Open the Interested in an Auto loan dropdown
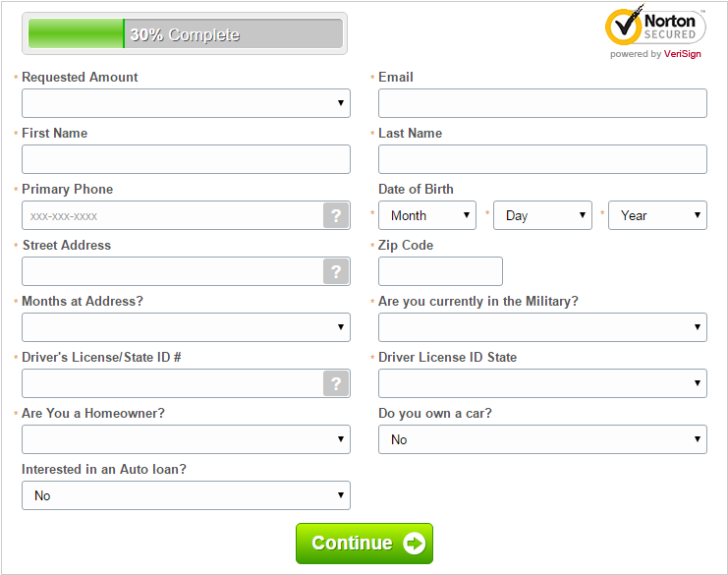Viewport: 728px width, 575px height. coord(186,495)
